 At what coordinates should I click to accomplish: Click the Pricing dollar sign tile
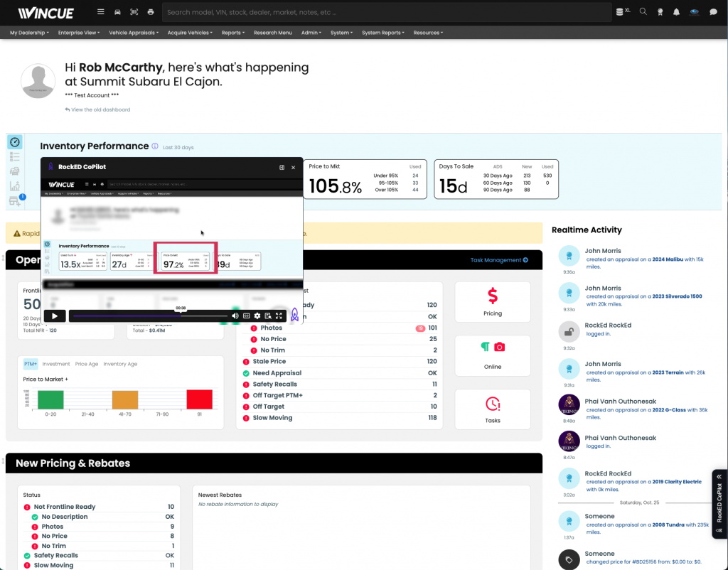coord(492,301)
